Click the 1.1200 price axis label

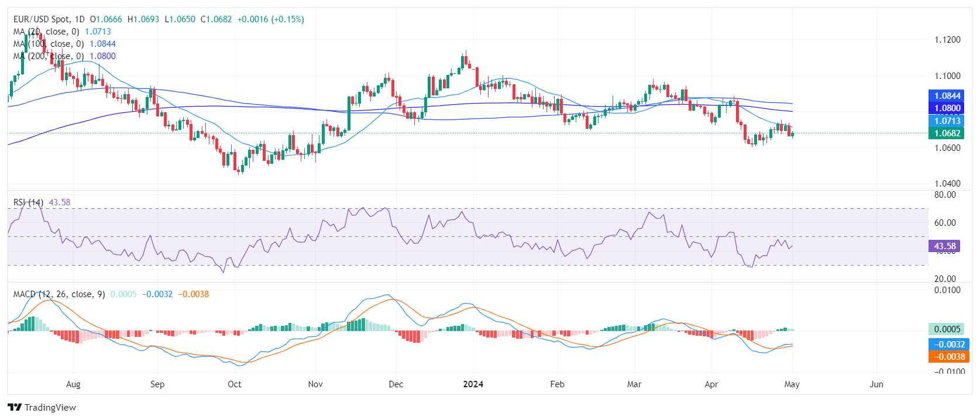tap(947, 40)
